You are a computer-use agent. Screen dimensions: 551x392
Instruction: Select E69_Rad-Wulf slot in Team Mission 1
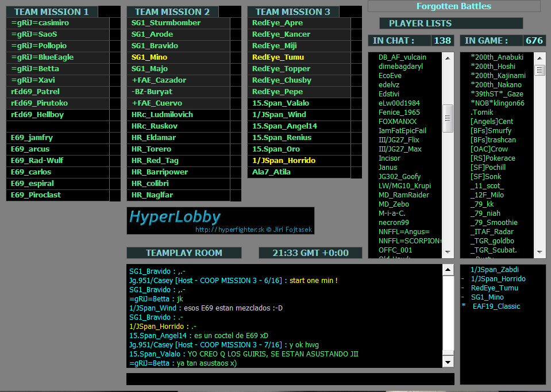(57, 160)
